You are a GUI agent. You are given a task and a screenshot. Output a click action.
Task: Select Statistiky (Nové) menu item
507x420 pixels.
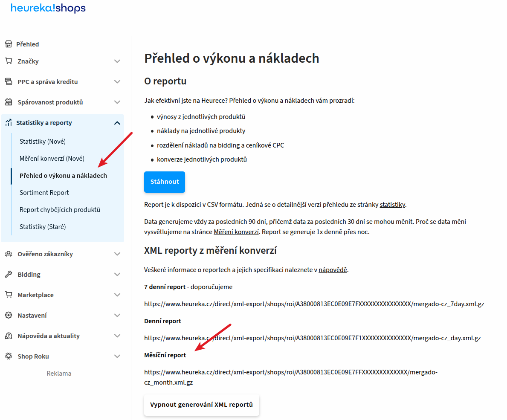pos(43,141)
